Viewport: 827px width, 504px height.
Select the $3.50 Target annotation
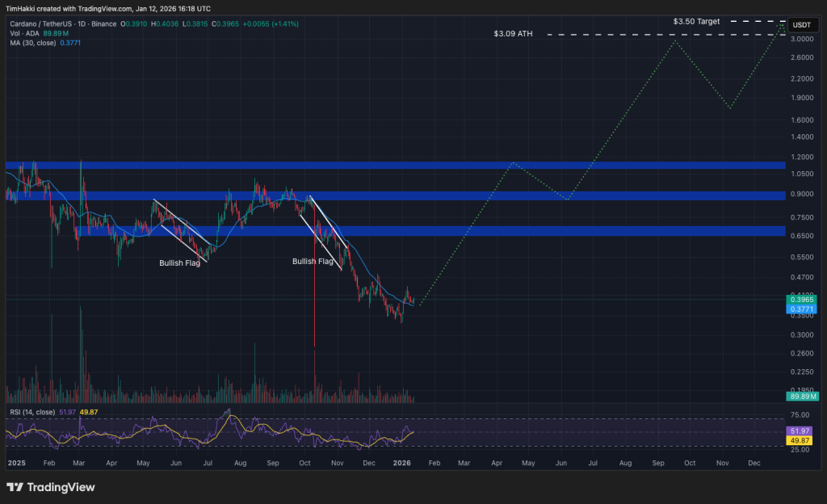(x=694, y=21)
